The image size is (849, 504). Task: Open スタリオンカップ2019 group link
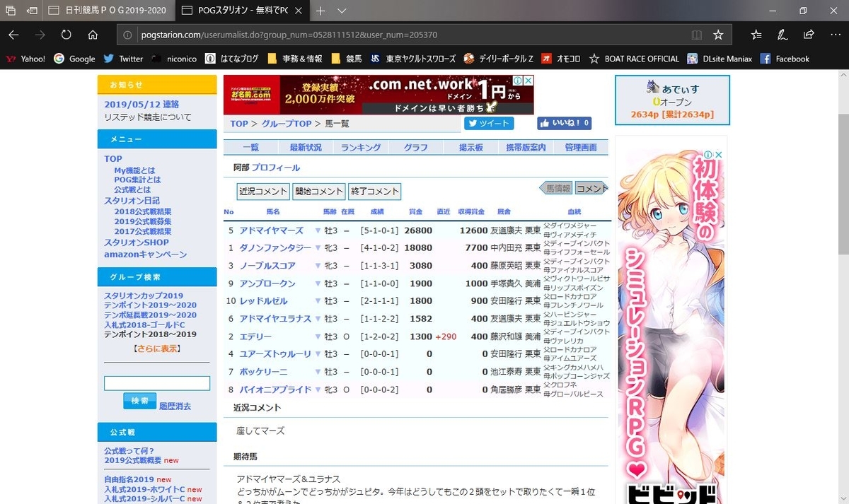(144, 295)
